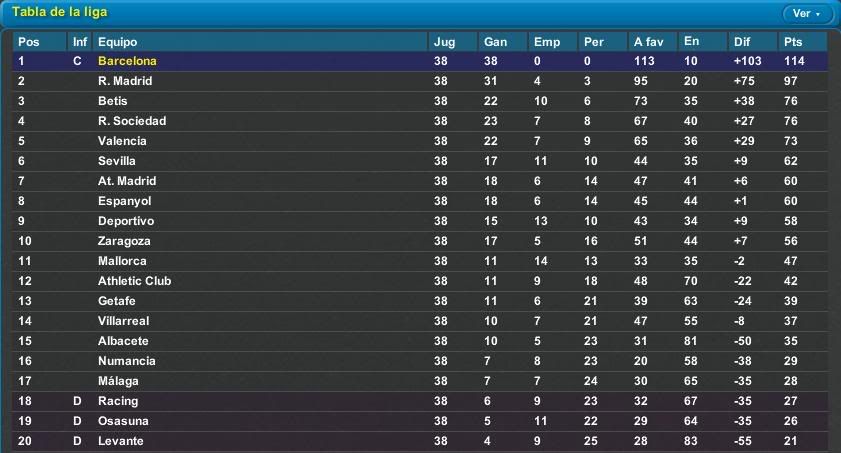Click the relegation D indicator for Racing
Viewport: 841px width, 453px height.
point(77,401)
